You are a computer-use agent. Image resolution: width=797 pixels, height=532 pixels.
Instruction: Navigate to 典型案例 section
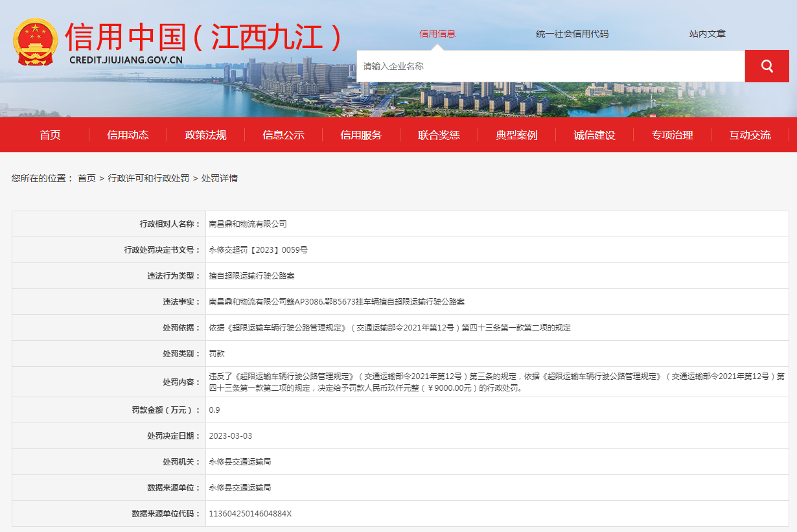(516, 135)
